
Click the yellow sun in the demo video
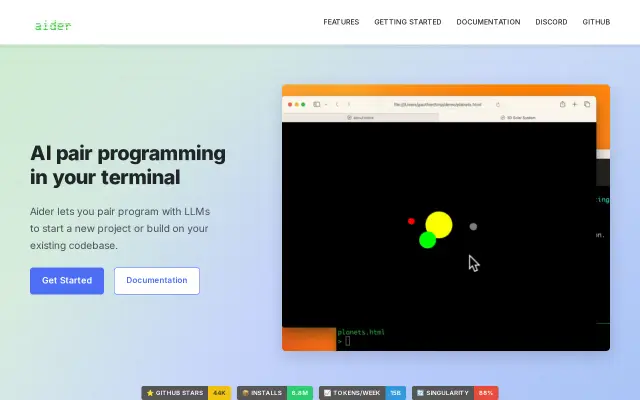[x=441, y=223]
